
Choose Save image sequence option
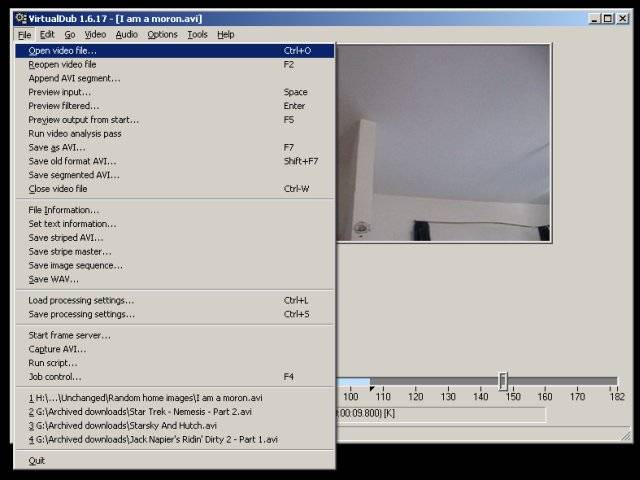coord(75,266)
